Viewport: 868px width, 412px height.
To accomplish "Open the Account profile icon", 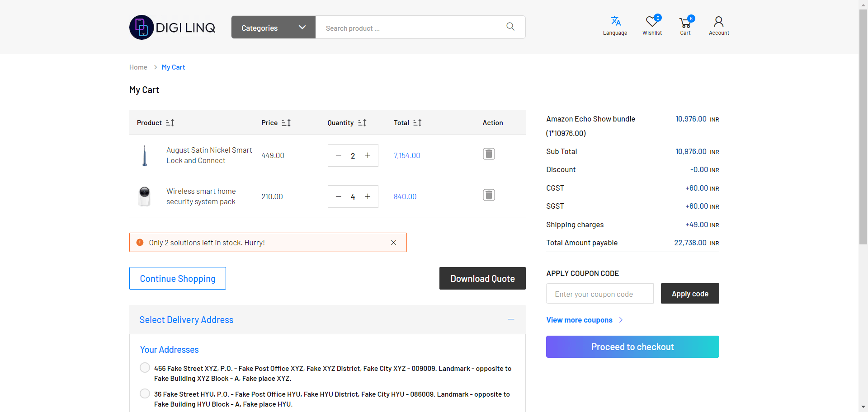I will pos(718,22).
